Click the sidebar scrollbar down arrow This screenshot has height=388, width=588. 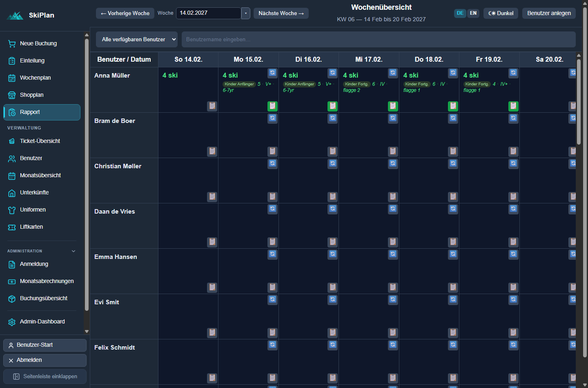click(x=87, y=331)
